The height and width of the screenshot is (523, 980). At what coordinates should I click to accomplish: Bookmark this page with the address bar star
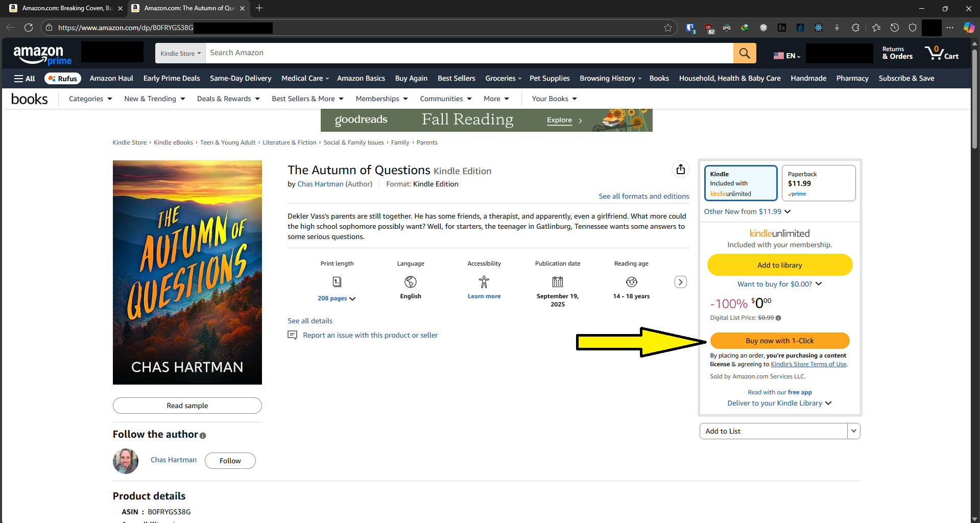(x=667, y=28)
